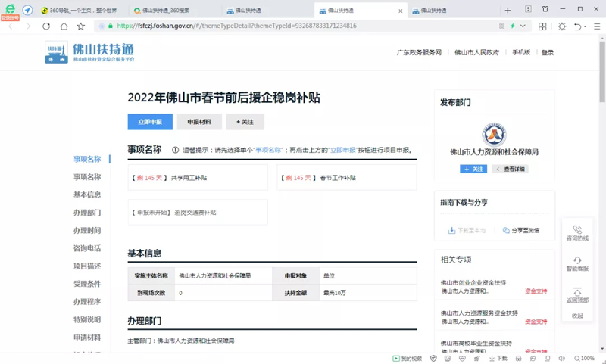Select the 春节工作补贴 item option
606x364 pixels.
coord(347,178)
